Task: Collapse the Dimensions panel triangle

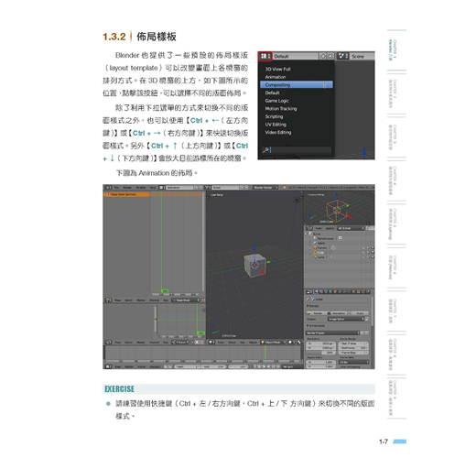Action: pos(308,326)
